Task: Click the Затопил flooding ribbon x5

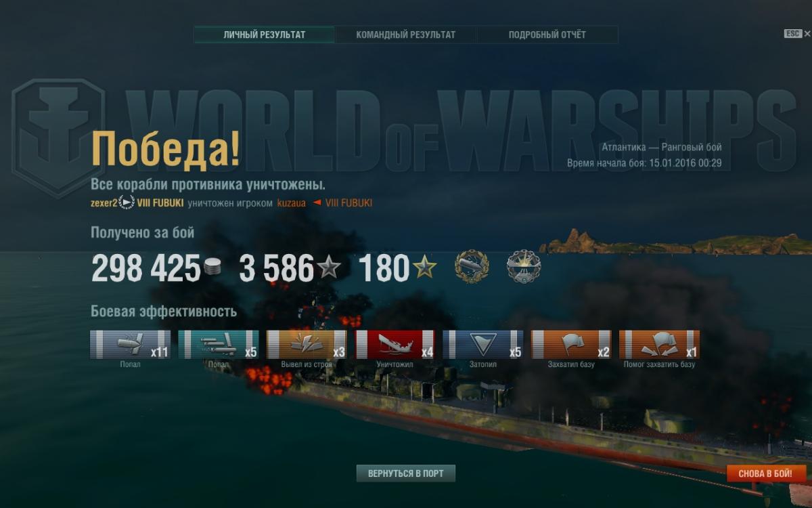Action: pos(483,344)
